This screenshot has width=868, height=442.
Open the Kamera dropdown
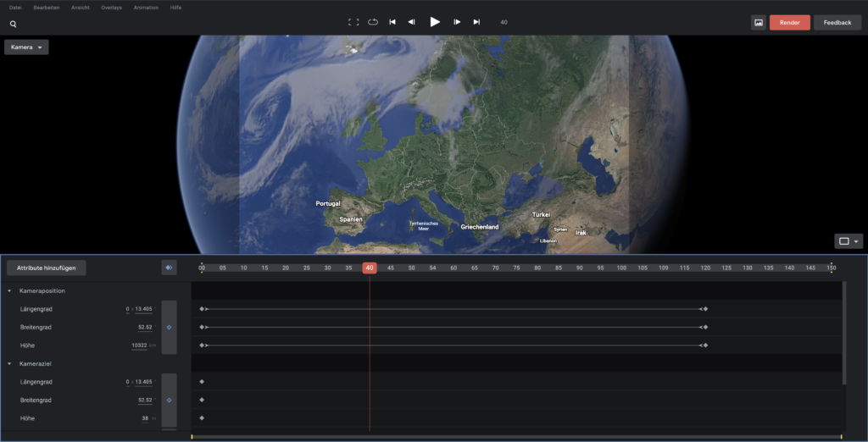click(x=26, y=47)
